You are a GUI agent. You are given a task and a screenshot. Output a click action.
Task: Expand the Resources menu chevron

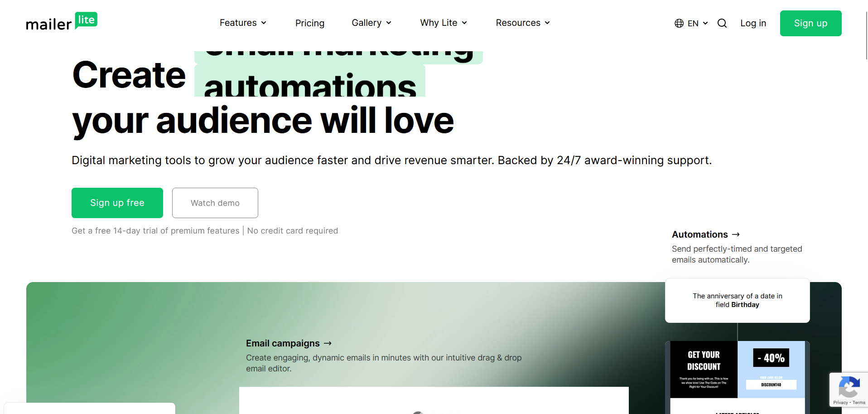pos(547,23)
